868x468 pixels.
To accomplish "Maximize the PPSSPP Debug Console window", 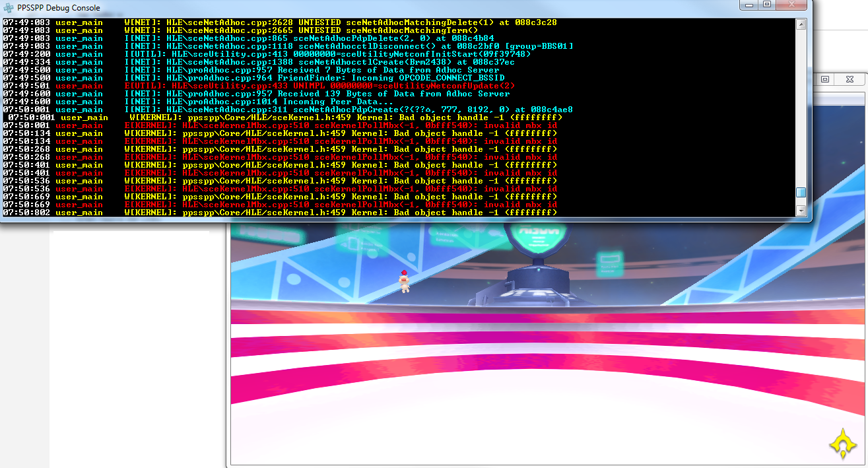I will point(766,5).
